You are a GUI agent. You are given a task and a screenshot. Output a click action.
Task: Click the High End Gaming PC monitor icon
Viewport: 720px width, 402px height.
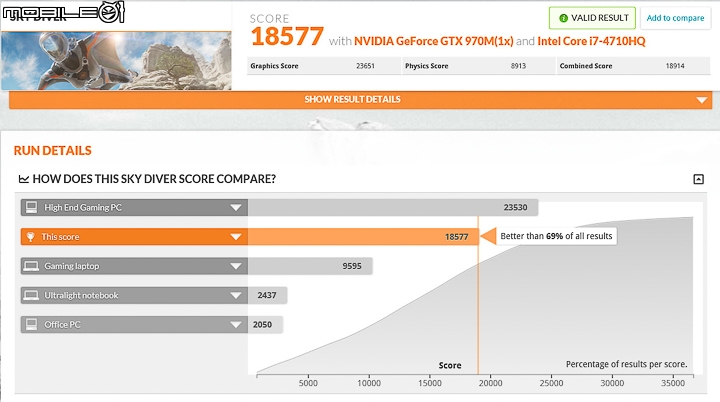coord(31,207)
